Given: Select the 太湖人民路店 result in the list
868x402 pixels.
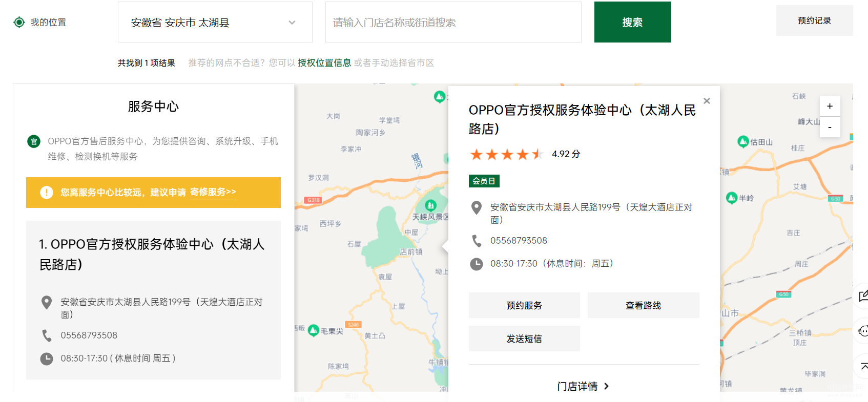Looking at the screenshot, I should 153,300.
